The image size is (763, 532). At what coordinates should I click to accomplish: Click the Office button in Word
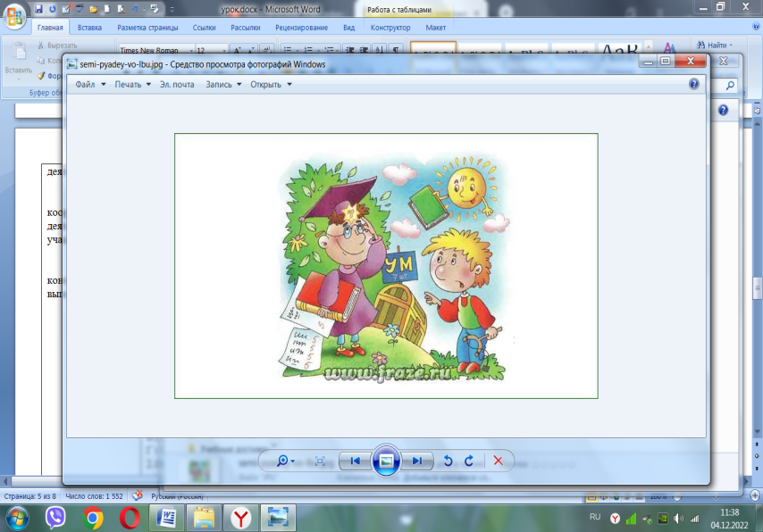14,15
